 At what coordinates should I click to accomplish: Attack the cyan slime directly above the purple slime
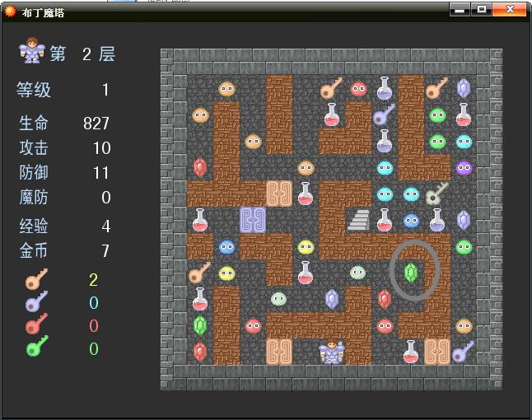(464, 142)
